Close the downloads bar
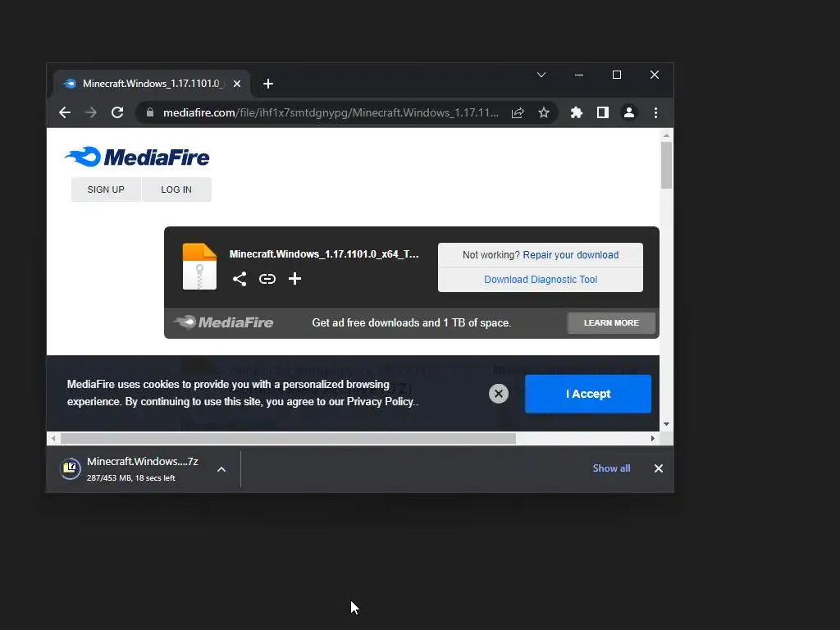This screenshot has height=630, width=840. (x=659, y=468)
